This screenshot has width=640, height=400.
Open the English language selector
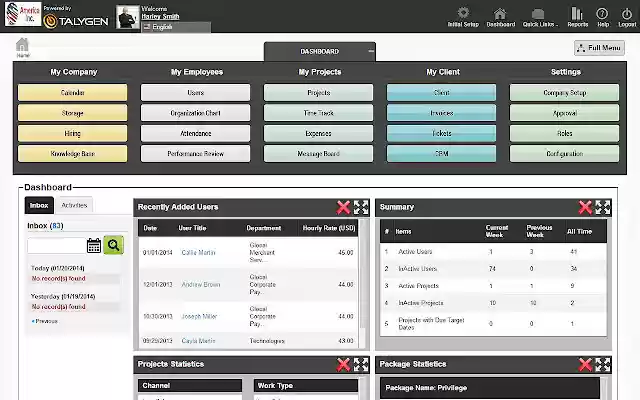(x=176, y=27)
